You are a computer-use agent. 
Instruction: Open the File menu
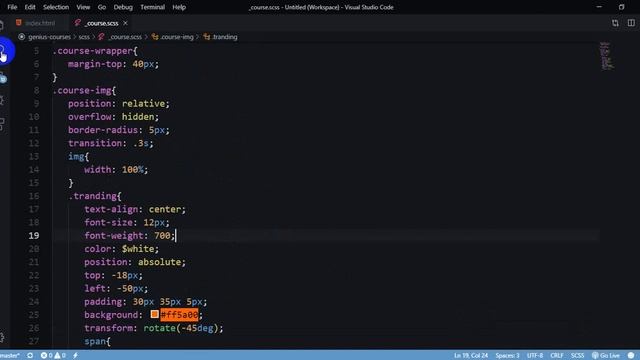click(12, 7)
